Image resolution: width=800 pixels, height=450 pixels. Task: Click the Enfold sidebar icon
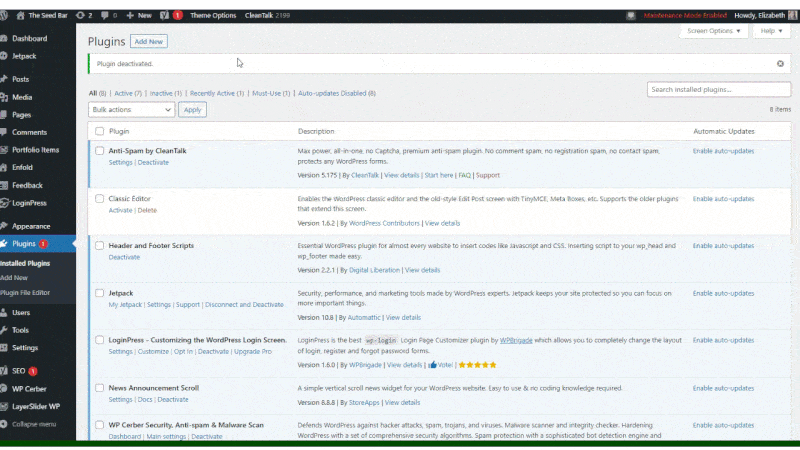[4, 167]
